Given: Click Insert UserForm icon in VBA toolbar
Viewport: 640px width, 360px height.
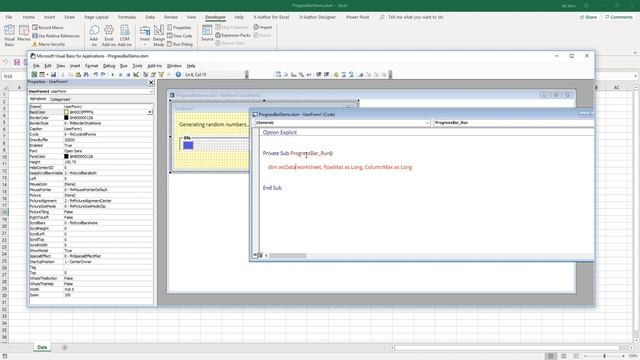Looking at the screenshot, I should [x=42, y=75].
